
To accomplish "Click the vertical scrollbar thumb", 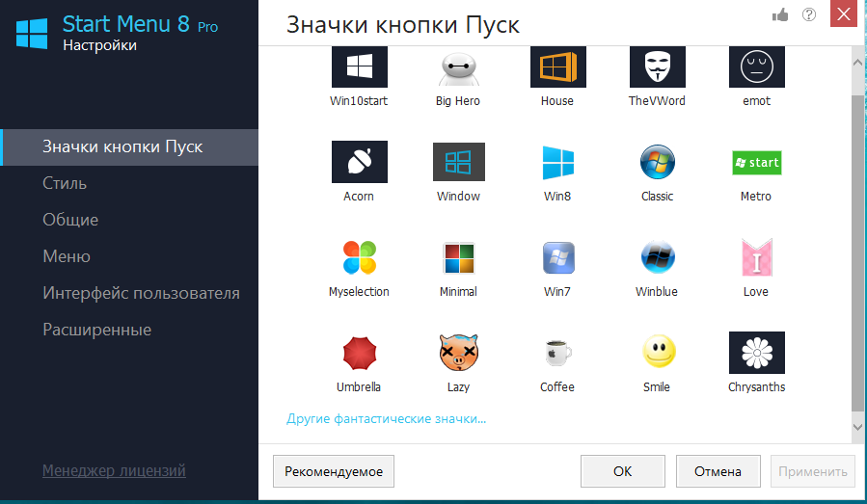I will tap(857, 253).
